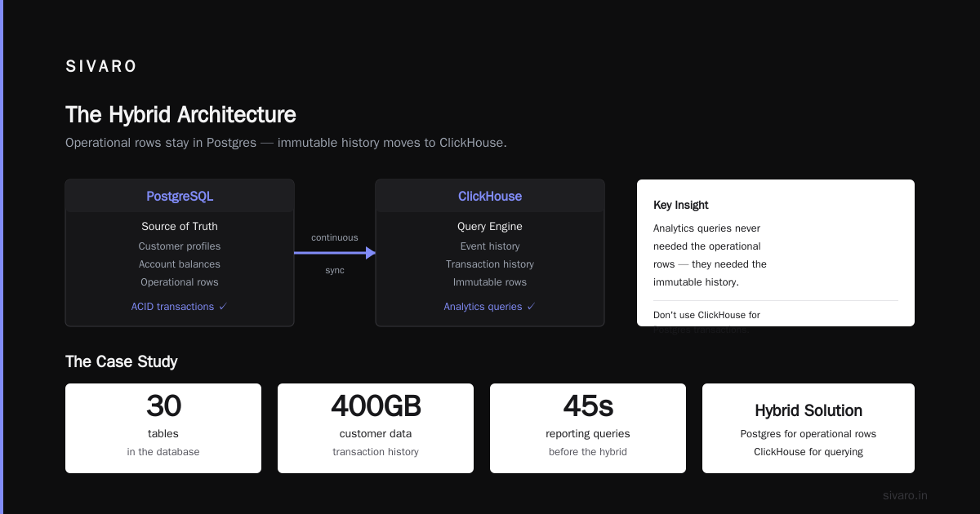Click 'Hybrid Solution' card title
Screen dimensions: 980x514
(x=808, y=410)
